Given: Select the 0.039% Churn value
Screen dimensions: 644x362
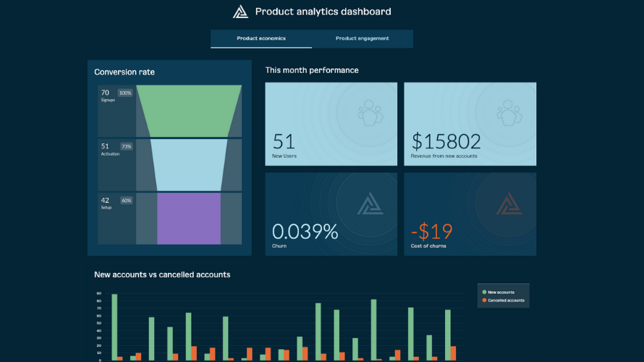Looking at the screenshot, I should coord(305,232).
